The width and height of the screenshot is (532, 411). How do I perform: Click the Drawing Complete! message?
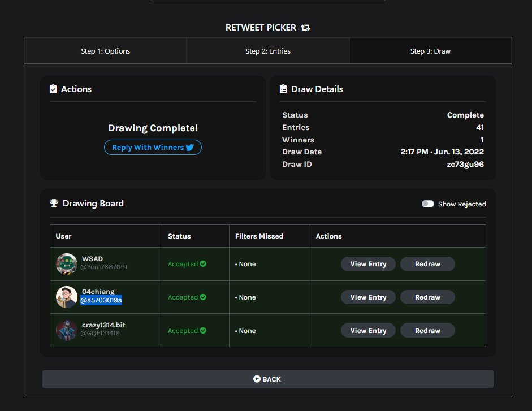click(x=153, y=128)
